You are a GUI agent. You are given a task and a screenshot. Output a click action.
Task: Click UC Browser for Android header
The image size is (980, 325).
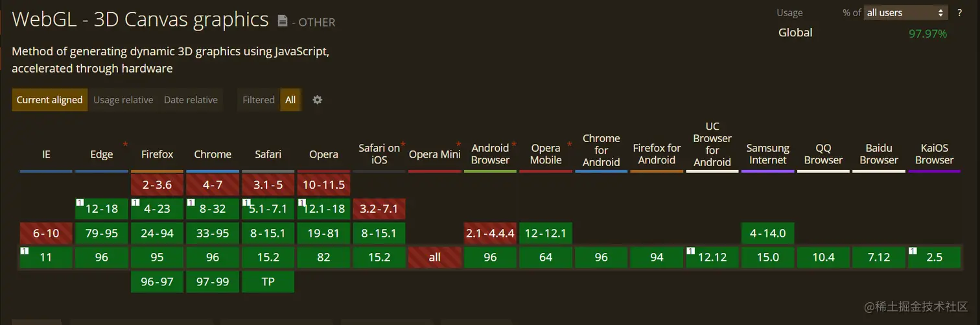pyautogui.click(x=712, y=145)
